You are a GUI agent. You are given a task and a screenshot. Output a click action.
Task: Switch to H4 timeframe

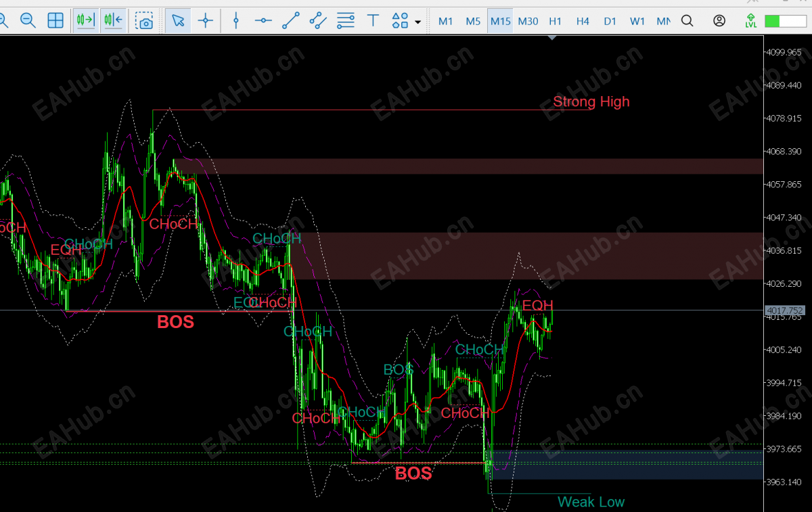[583, 21]
